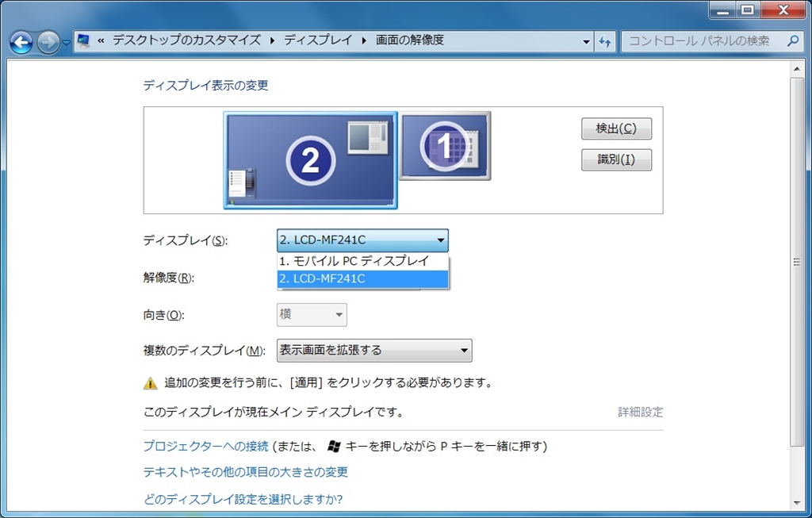
Task: Click the 検出(C) detect button
Action: (616, 129)
